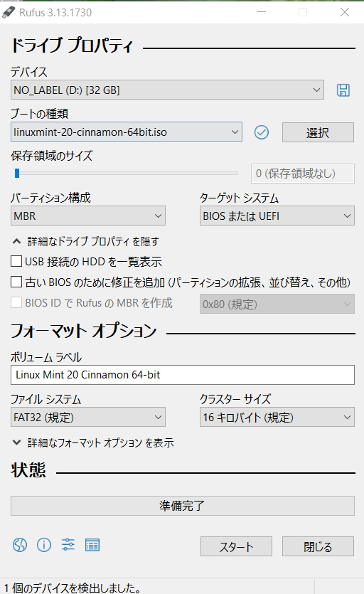The image size is (364, 594).
Task: Expand 詳細なフォーマット オプション を表示
Action: (x=93, y=442)
